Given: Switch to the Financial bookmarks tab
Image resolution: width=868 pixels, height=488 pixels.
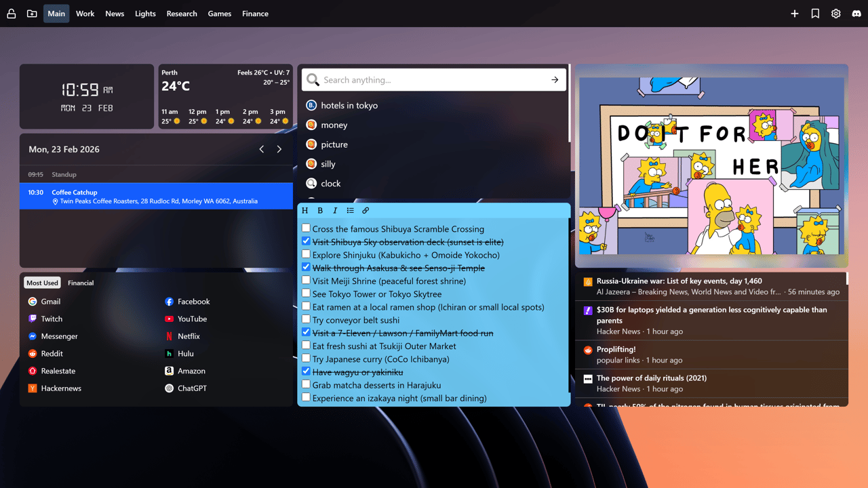Looking at the screenshot, I should [81, 283].
